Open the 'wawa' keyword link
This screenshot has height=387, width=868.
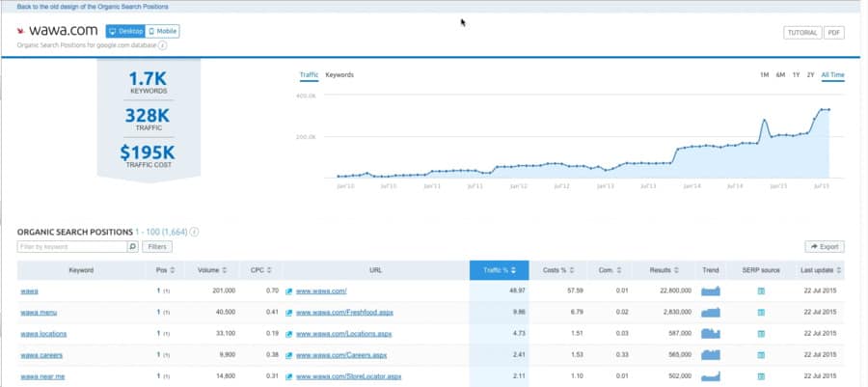[x=29, y=291]
